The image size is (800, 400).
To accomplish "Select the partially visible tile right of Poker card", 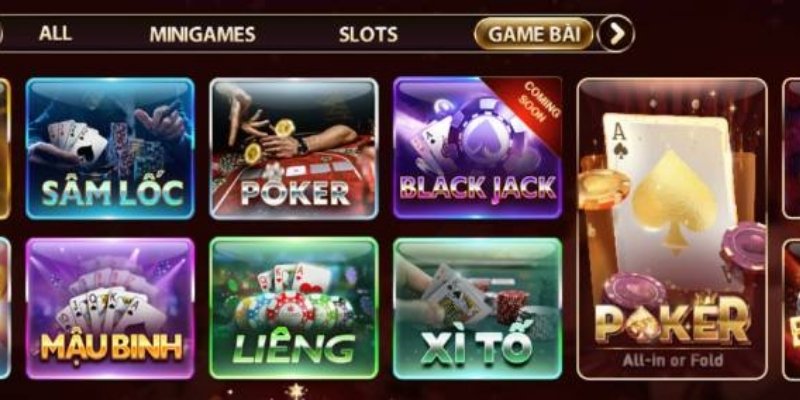I will point(791,148).
